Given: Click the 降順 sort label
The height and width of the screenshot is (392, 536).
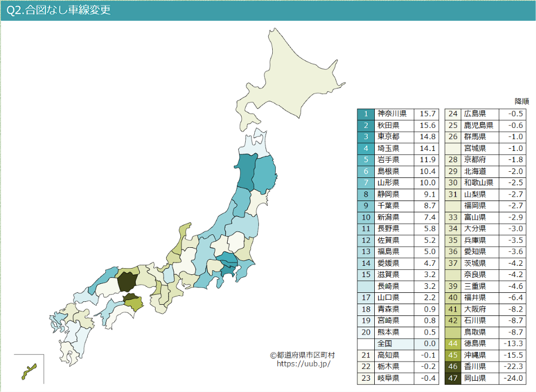Looking at the screenshot, I should coord(522,101).
